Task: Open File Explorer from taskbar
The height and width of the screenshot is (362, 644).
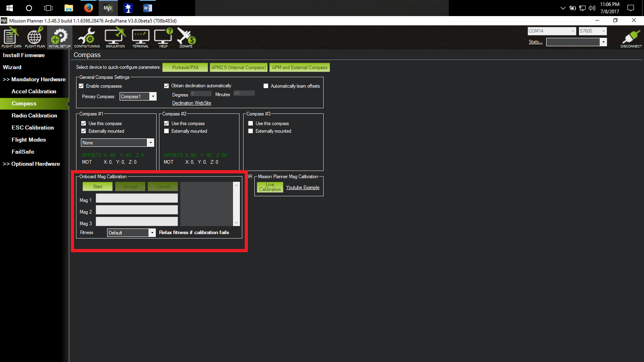Action: 69,8
